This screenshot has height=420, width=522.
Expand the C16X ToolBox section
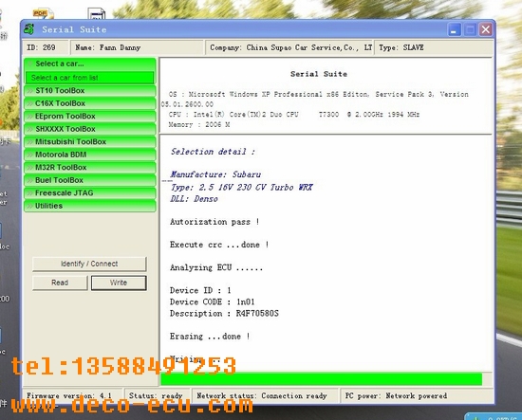click(90, 103)
